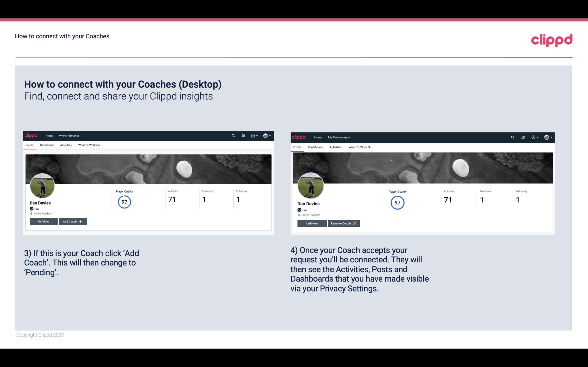The width and height of the screenshot is (588, 367).
Task: Click Dan Davies player profile picture left
Action: 42,185
